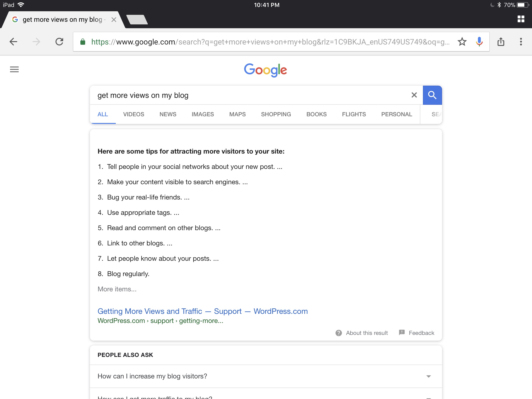
Task: Click 'More items...' in the featured snippet
Action: [x=117, y=289]
